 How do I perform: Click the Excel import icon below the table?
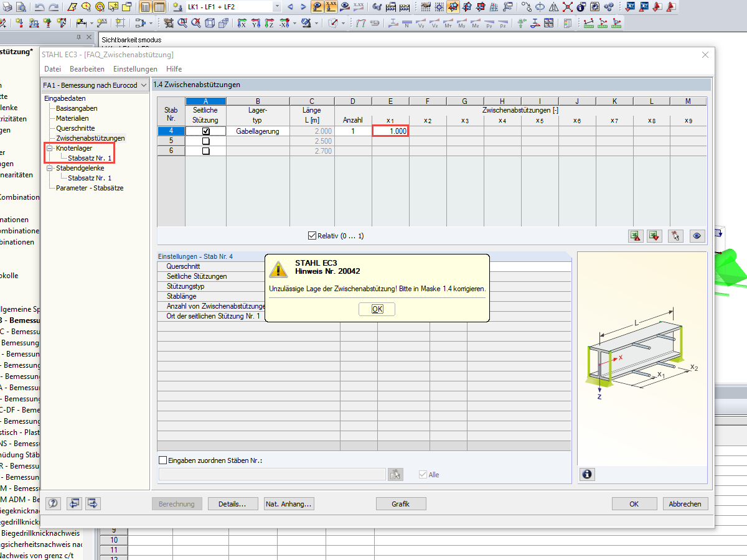[654, 236]
